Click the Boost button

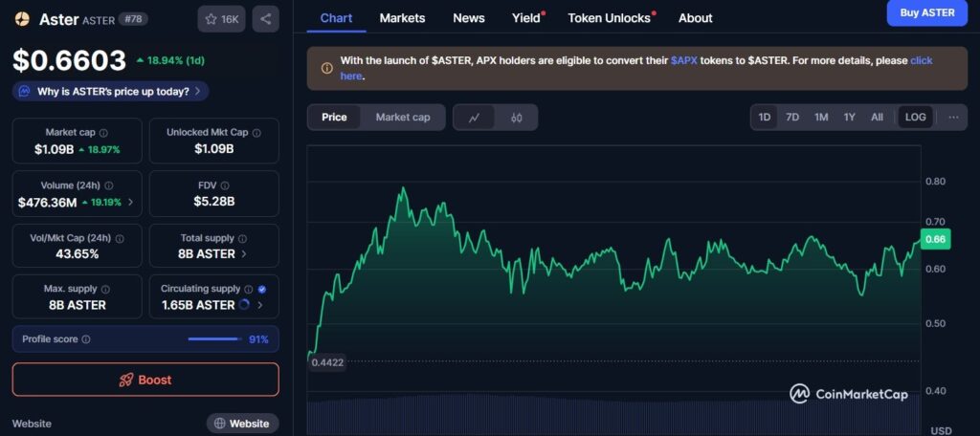[145, 380]
